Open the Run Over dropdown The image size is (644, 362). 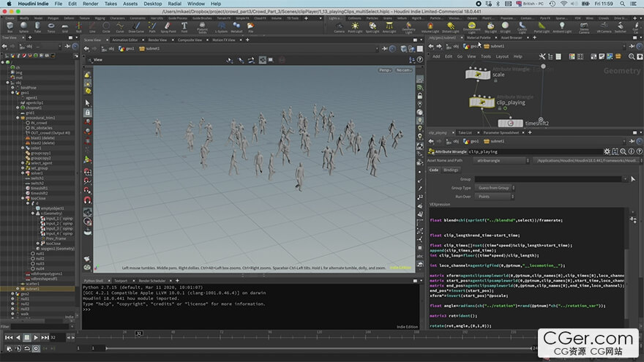pos(493,196)
